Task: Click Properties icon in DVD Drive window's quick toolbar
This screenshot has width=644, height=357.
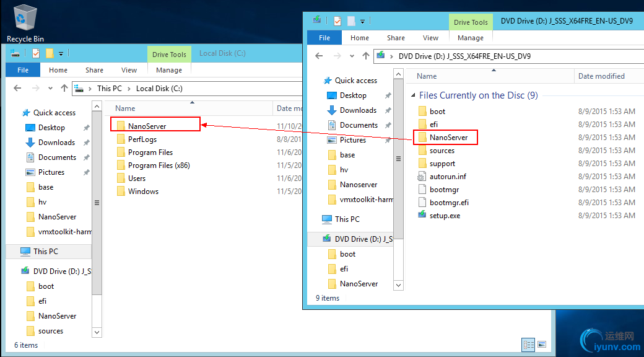Action: [x=337, y=21]
